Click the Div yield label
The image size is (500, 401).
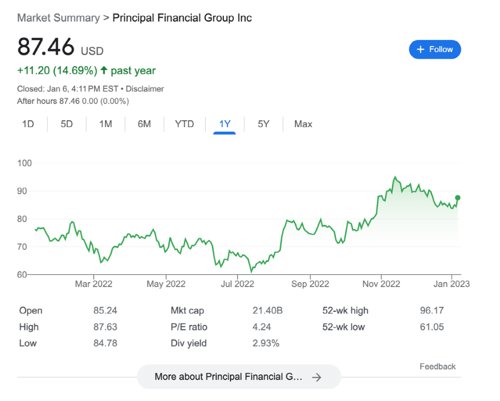pos(189,343)
